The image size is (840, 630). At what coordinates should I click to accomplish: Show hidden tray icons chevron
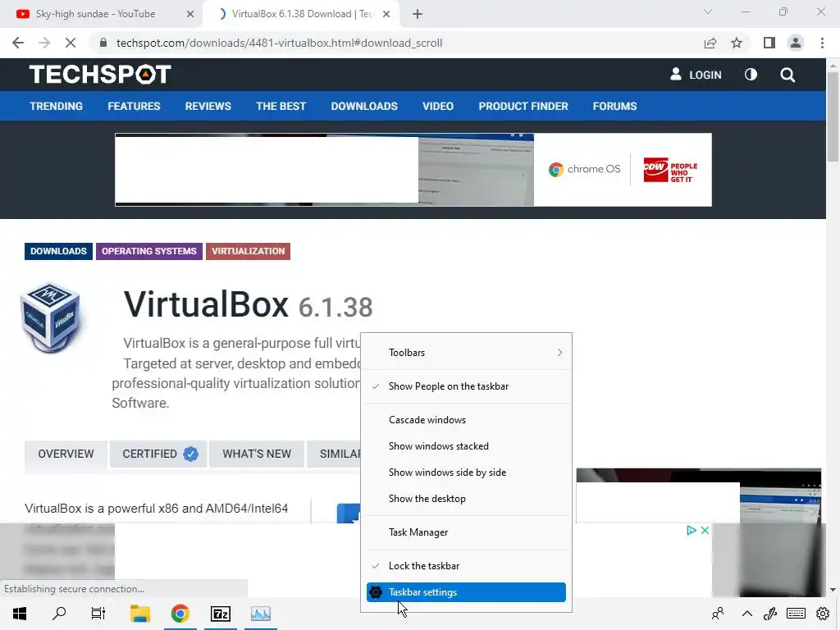[746, 614]
